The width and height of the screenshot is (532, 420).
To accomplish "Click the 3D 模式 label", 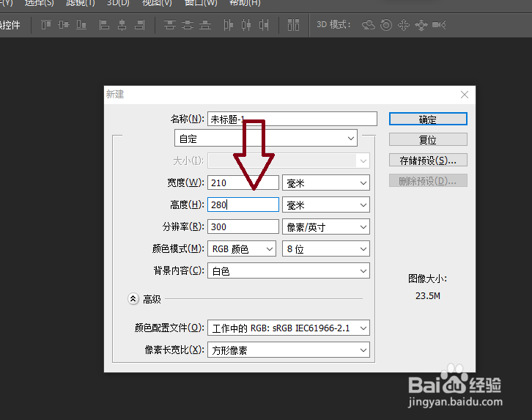I will tap(333, 25).
